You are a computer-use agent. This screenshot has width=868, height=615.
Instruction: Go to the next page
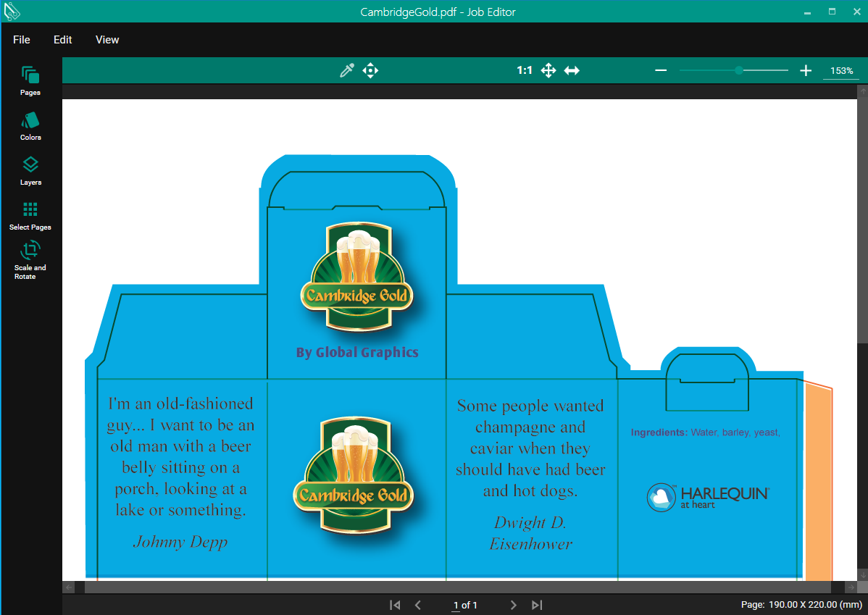point(513,605)
